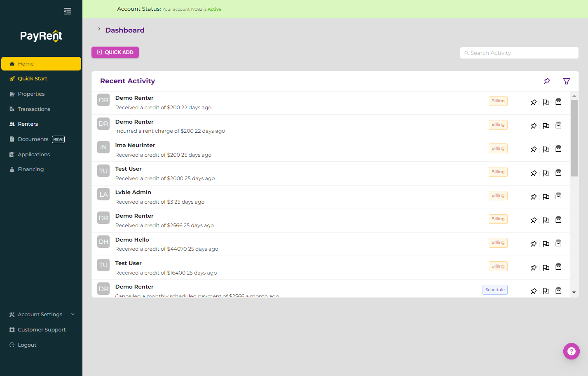
Task: Click the Billing tag on Demo Hello entry
Action: [498, 242]
